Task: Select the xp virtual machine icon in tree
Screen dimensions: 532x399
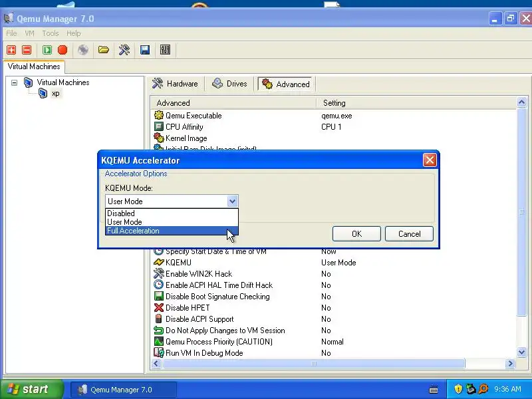Action: (x=43, y=93)
